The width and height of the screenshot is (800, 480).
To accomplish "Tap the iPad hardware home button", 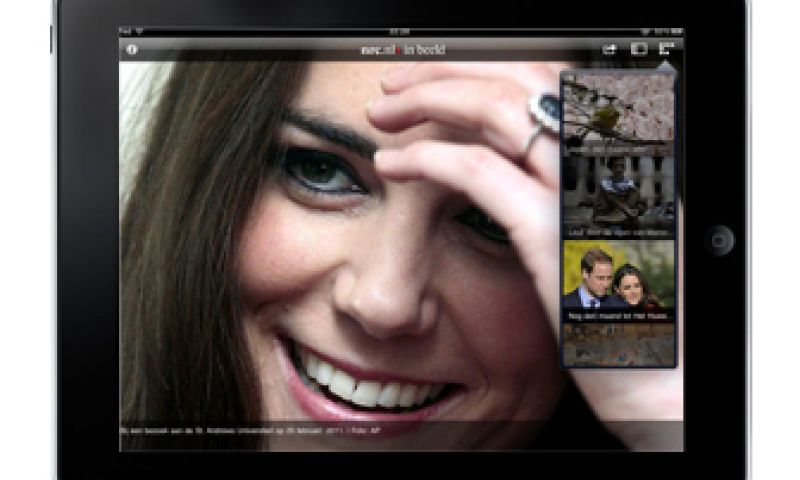I will [719, 240].
